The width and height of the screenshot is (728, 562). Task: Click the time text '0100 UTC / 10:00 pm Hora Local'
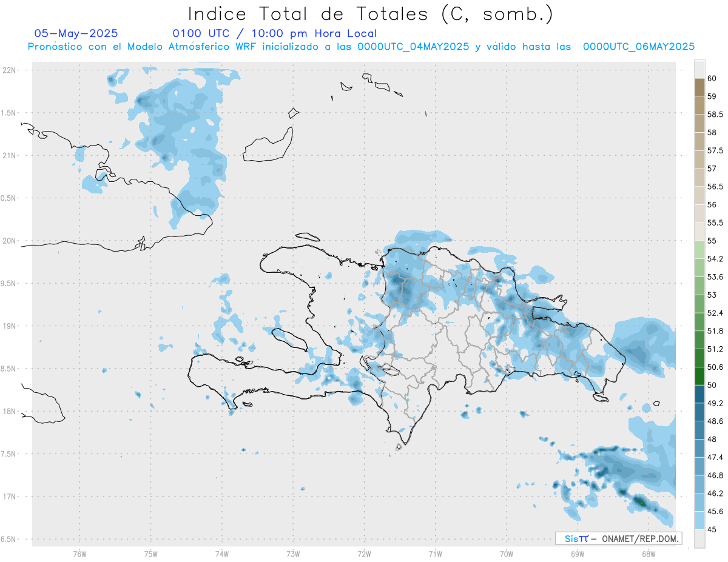[274, 34]
